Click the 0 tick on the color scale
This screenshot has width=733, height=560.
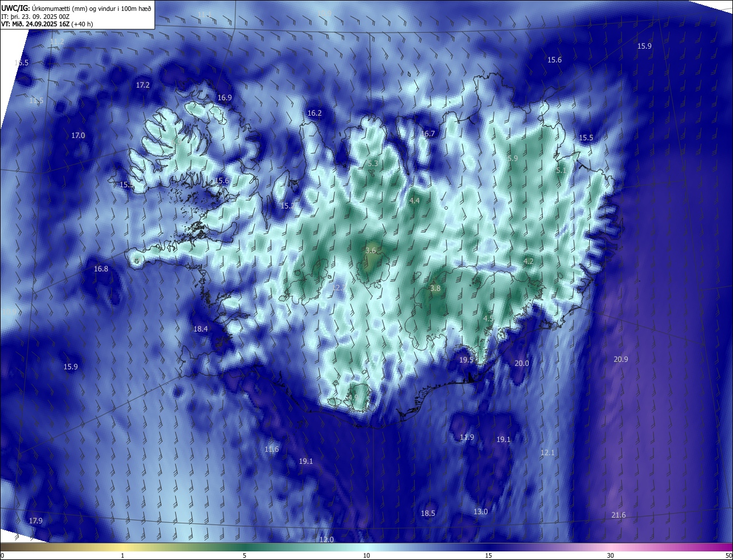2,555
